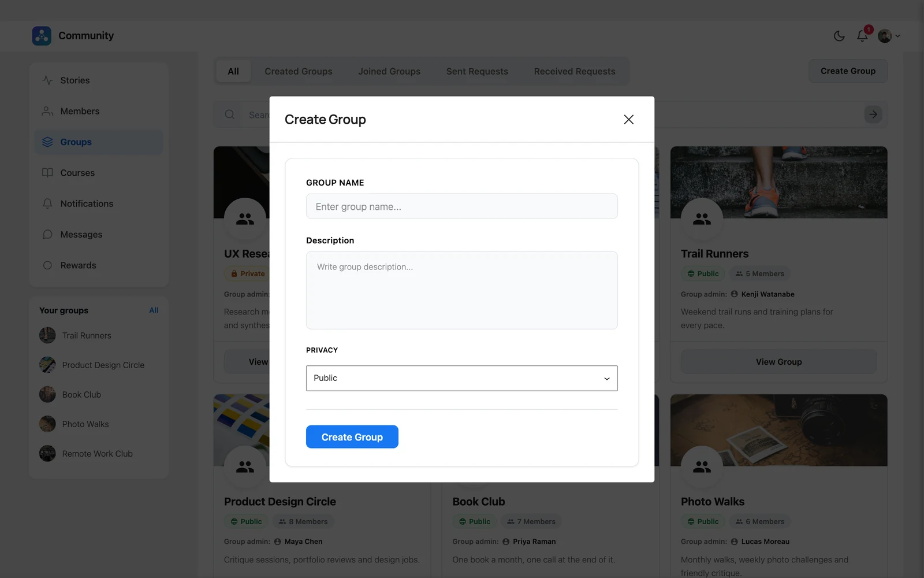Click Lucas Moreau admin name
This screenshot has width=924, height=578.
765,542
